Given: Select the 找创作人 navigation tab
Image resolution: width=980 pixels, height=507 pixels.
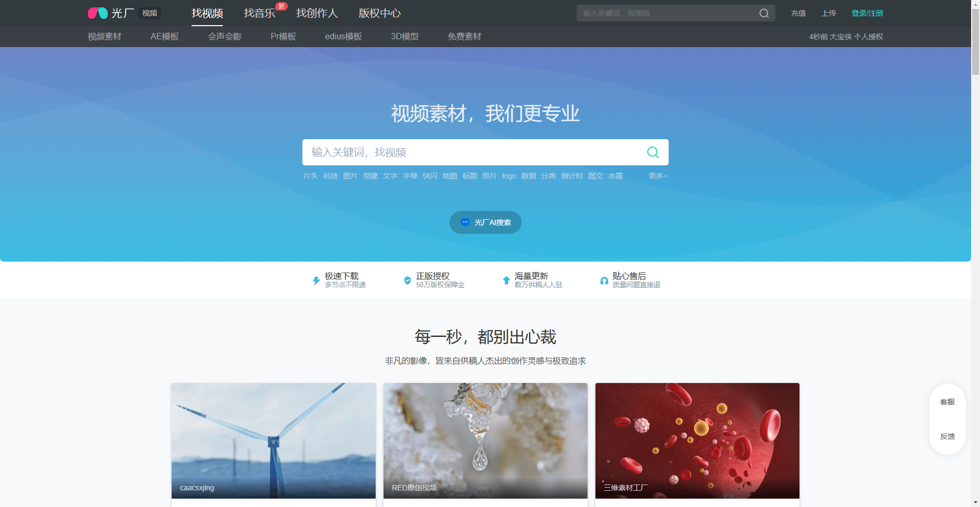Looking at the screenshot, I should 317,13.
